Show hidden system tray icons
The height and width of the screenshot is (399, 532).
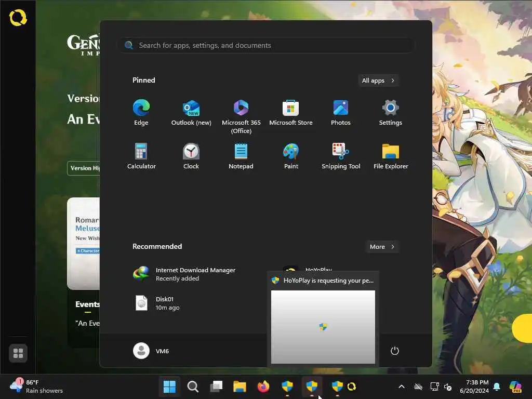[402, 387]
